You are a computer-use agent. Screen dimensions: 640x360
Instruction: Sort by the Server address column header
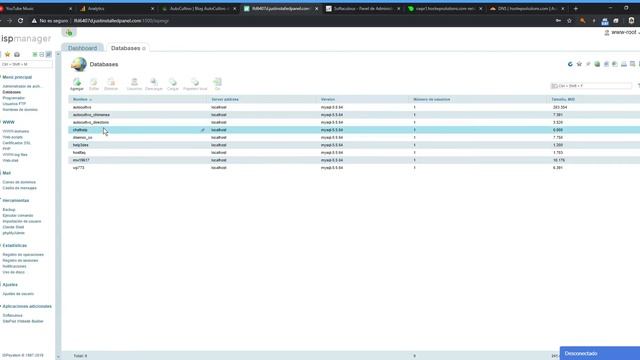[x=225, y=99]
